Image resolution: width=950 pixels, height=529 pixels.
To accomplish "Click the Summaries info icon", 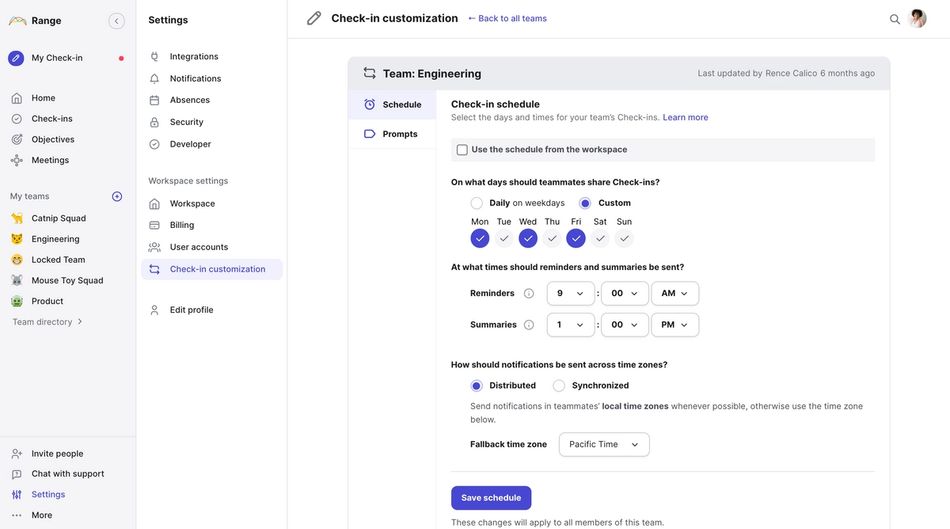I will [x=529, y=325].
